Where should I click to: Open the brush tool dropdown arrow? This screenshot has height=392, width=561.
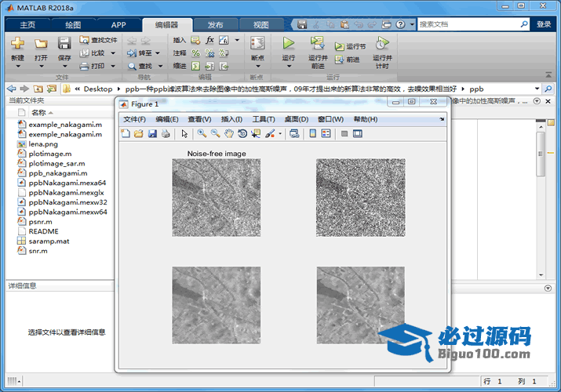click(x=280, y=133)
